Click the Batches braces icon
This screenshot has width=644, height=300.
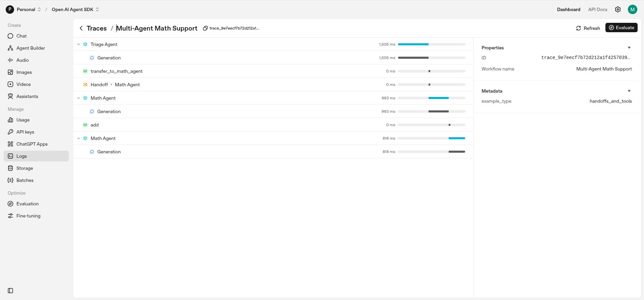[x=10, y=180]
